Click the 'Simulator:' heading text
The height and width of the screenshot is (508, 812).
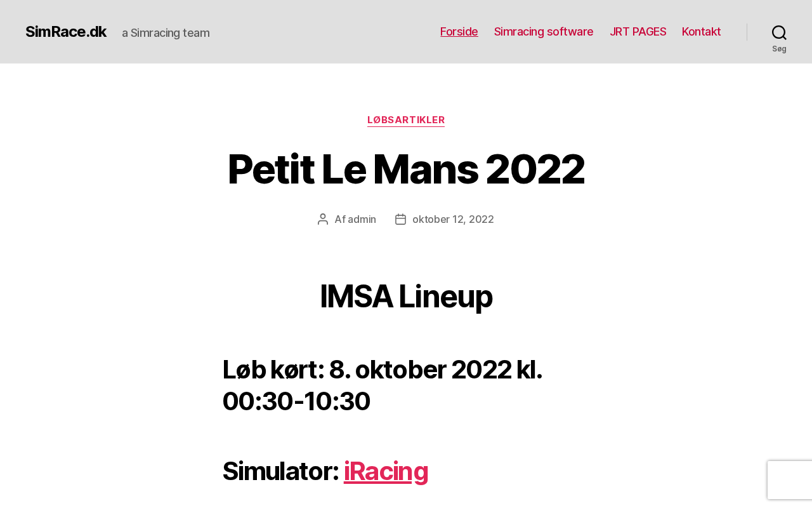coord(280,471)
